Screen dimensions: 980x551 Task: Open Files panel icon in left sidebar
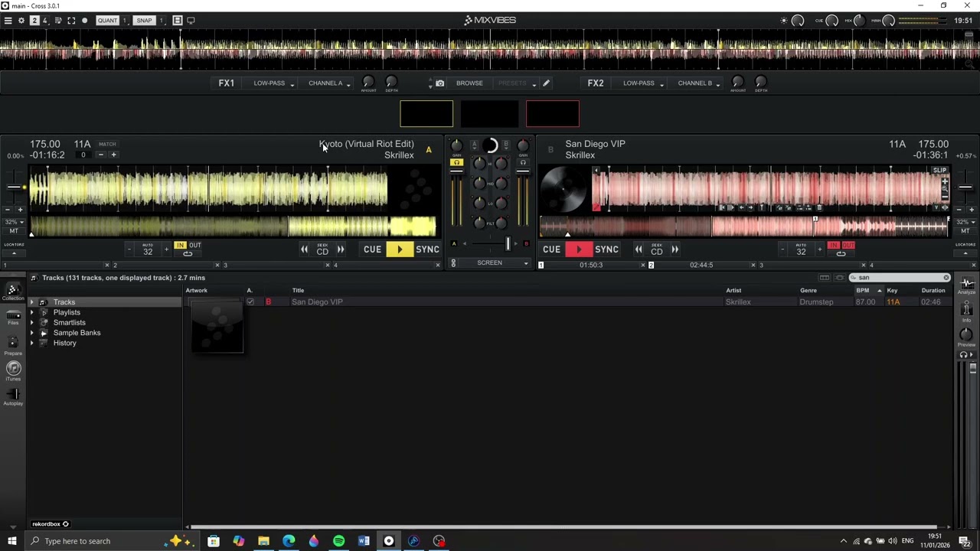pyautogui.click(x=13, y=317)
